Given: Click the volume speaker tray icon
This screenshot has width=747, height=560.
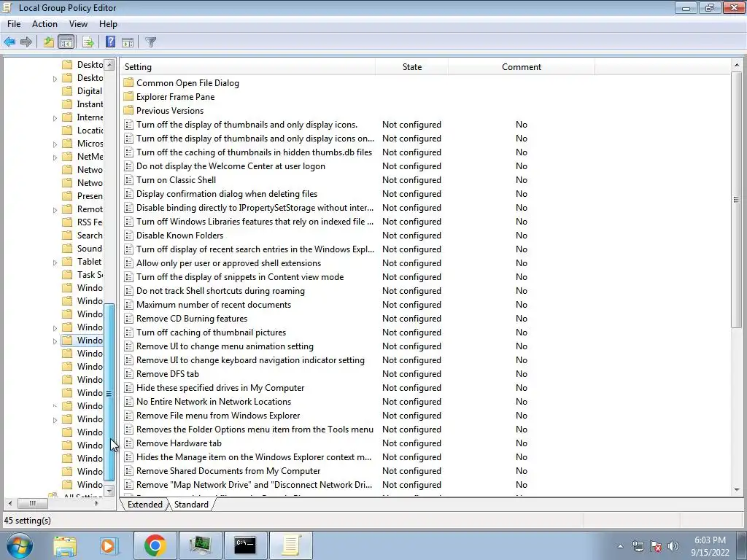Looking at the screenshot, I should (x=673, y=546).
